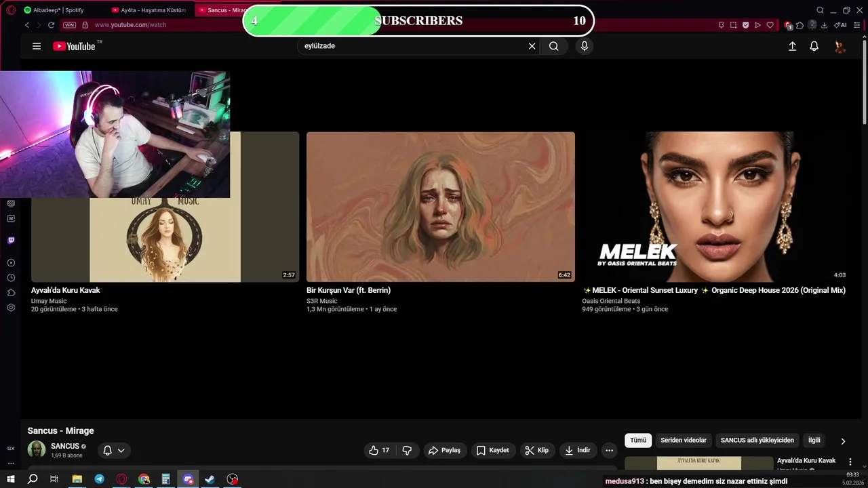
Task: Open the Opera AI assistant button
Action: pos(840,25)
